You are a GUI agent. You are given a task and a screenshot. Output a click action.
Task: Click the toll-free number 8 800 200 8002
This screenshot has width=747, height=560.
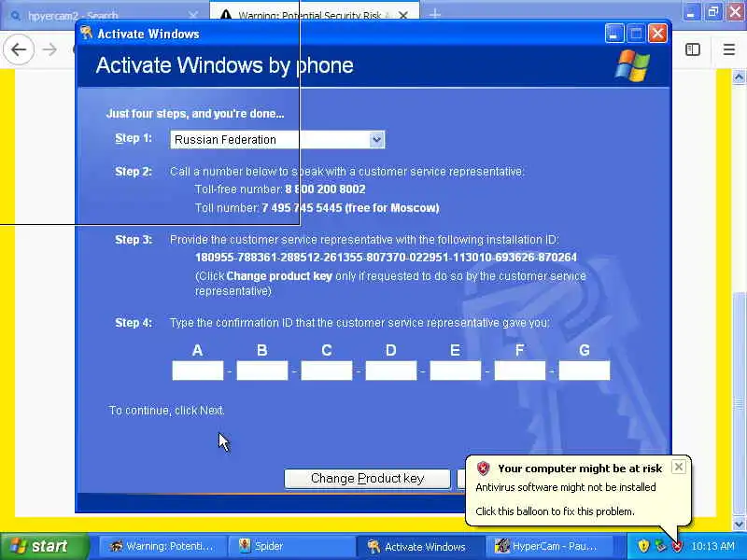point(325,189)
